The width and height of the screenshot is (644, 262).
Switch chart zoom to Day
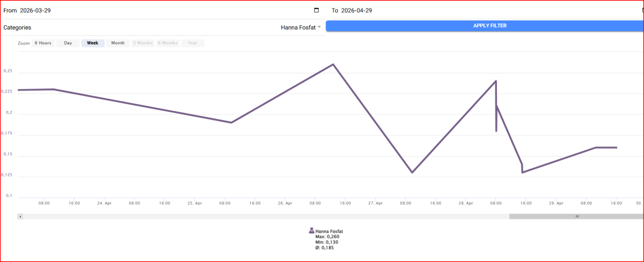coord(68,43)
